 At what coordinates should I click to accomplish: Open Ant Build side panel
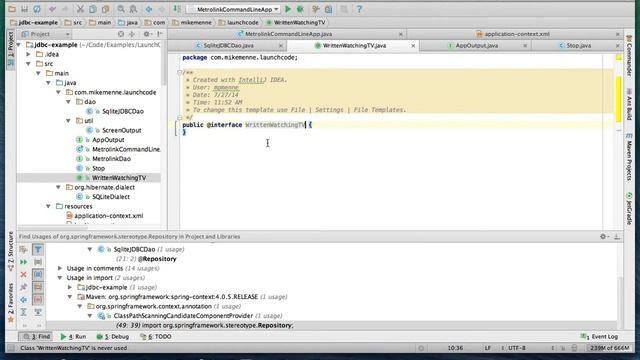pyautogui.click(x=629, y=104)
